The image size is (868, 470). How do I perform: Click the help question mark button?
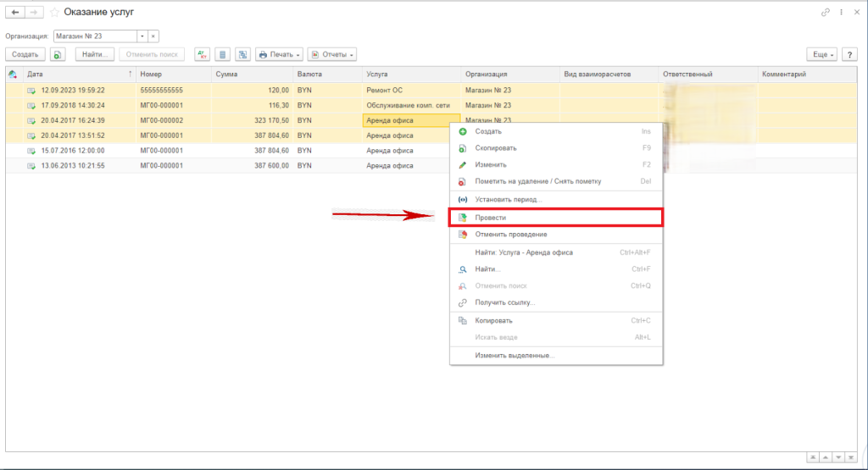click(x=849, y=54)
